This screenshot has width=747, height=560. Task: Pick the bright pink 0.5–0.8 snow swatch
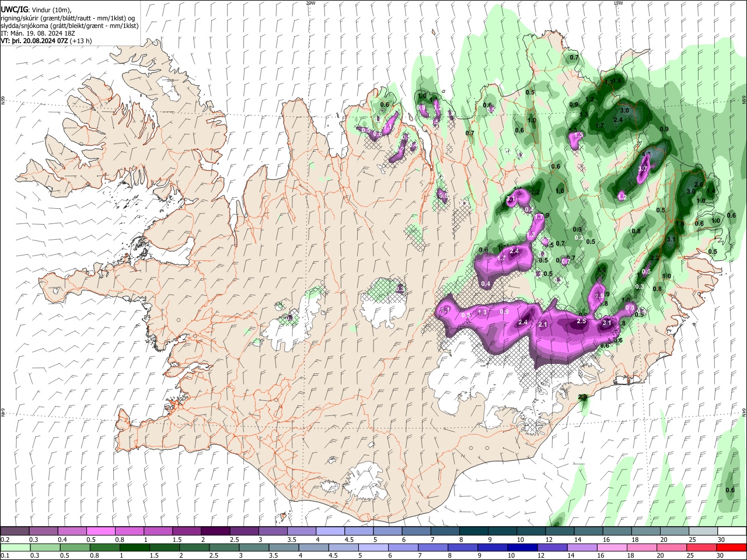click(x=100, y=531)
